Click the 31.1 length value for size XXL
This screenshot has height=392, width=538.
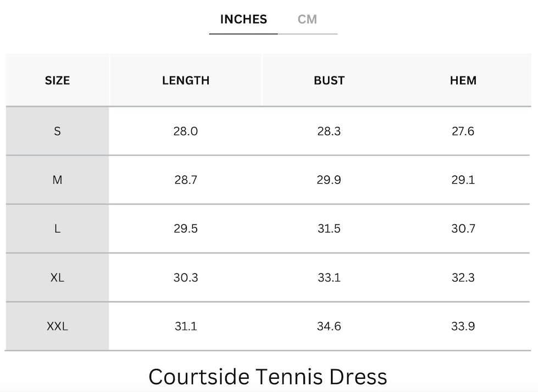pyautogui.click(x=187, y=325)
